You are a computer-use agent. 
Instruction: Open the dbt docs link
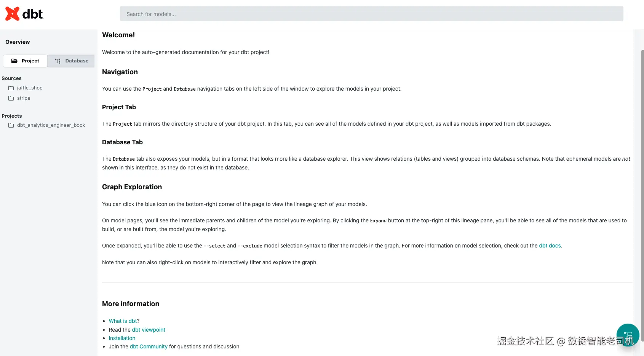[x=550, y=246]
